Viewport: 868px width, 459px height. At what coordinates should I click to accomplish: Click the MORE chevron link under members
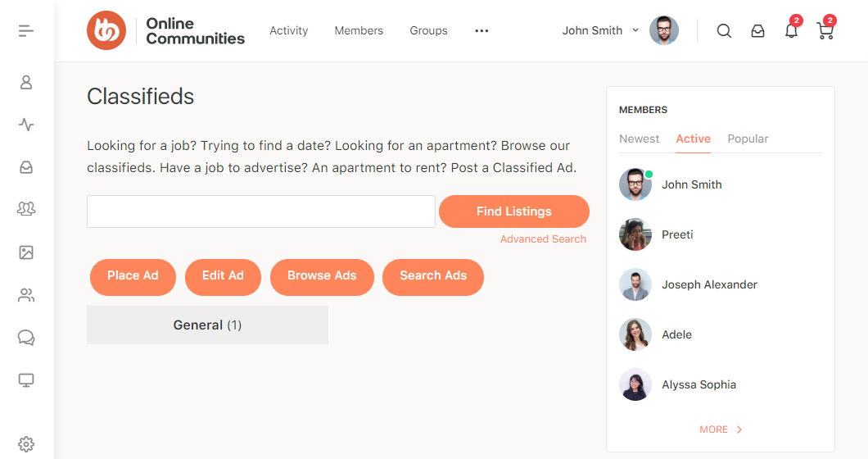tap(721, 429)
